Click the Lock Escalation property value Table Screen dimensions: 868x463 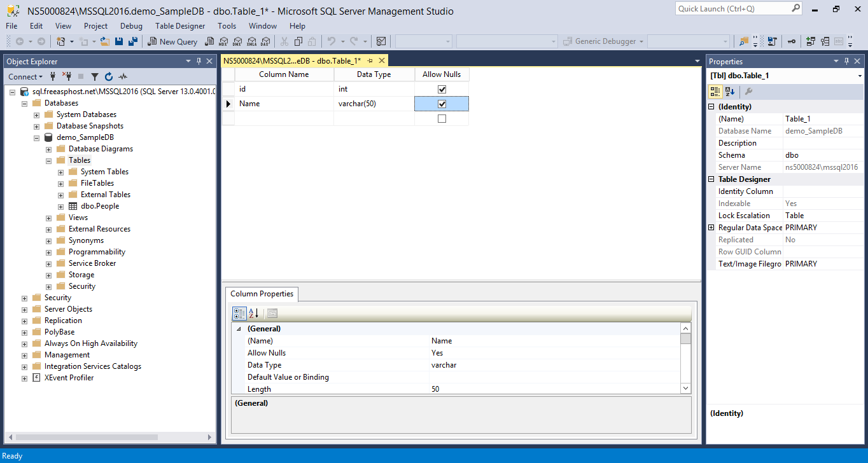pos(823,216)
